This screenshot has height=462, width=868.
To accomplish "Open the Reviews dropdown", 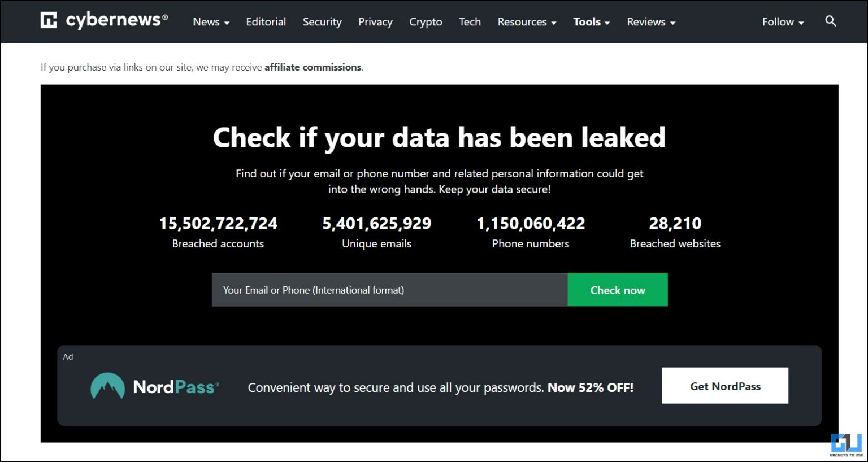I will [x=650, y=22].
